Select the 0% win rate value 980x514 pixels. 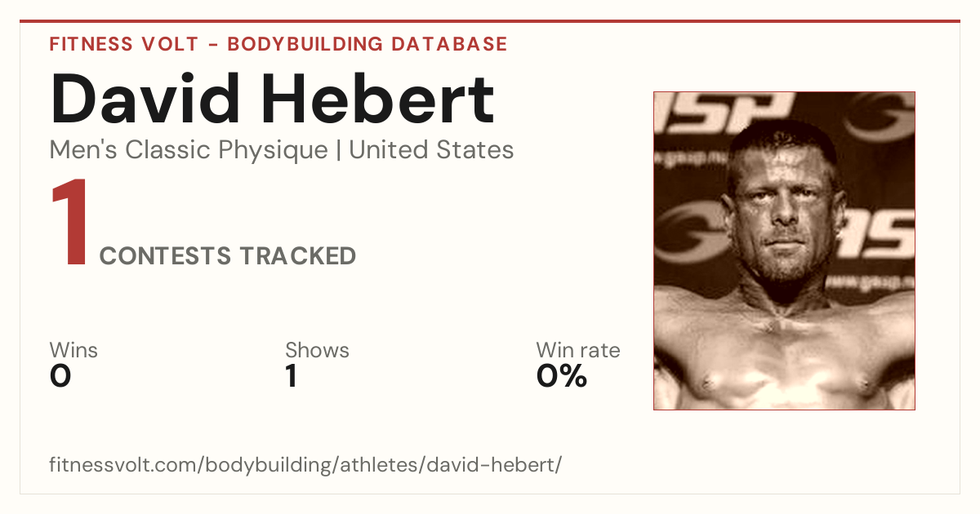(562, 376)
